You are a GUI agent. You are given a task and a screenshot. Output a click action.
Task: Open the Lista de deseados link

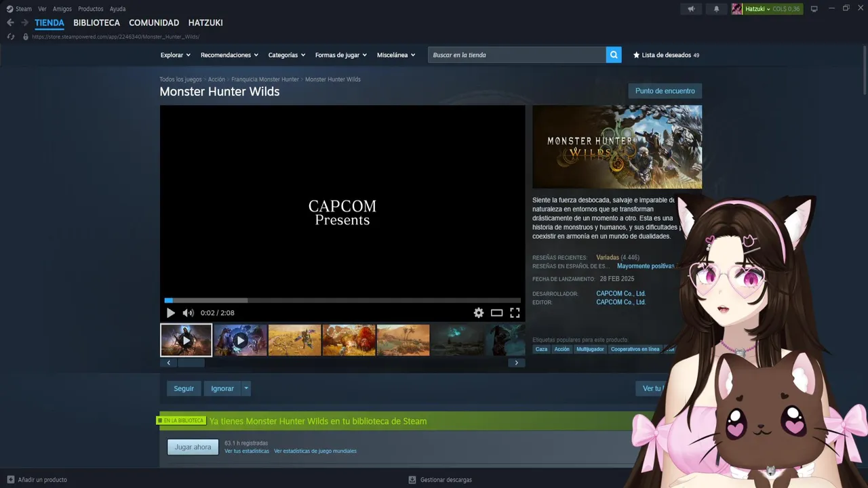coord(667,55)
